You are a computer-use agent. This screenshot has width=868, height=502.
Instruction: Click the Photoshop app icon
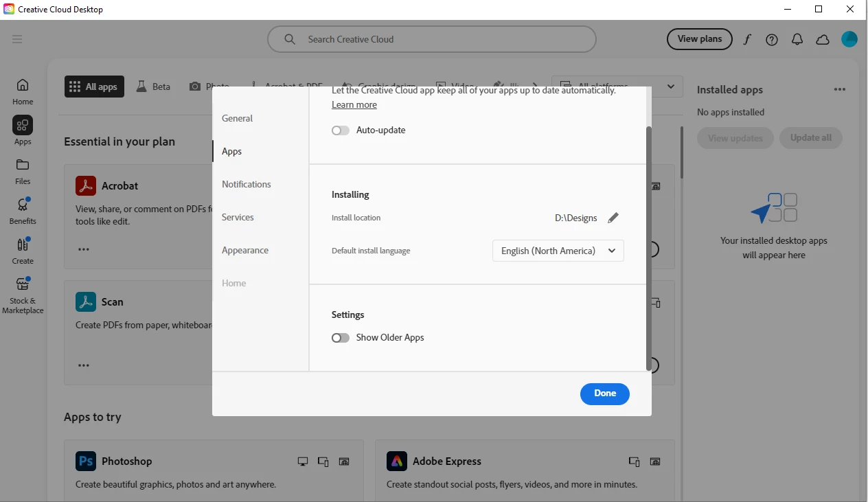[86, 461]
